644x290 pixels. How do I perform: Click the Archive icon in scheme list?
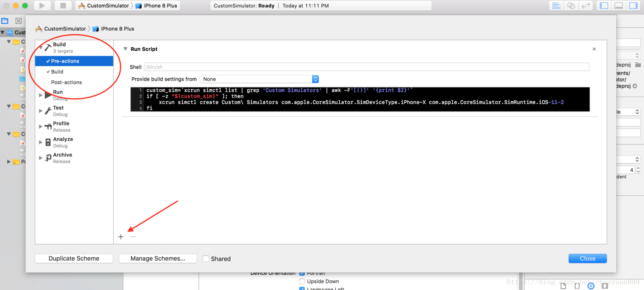[48, 158]
